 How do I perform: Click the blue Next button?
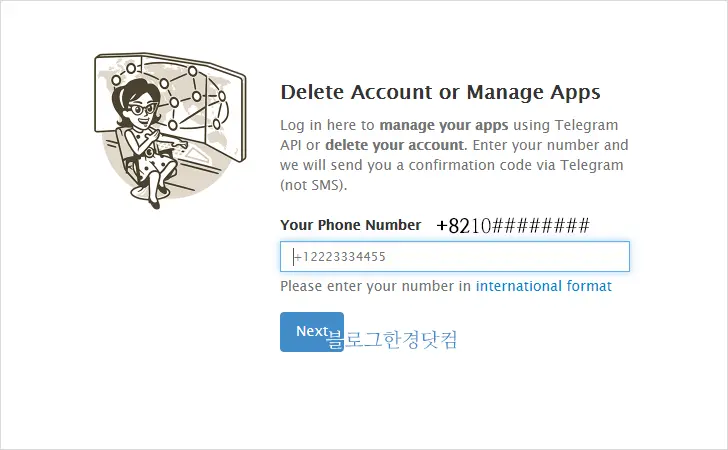312,332
